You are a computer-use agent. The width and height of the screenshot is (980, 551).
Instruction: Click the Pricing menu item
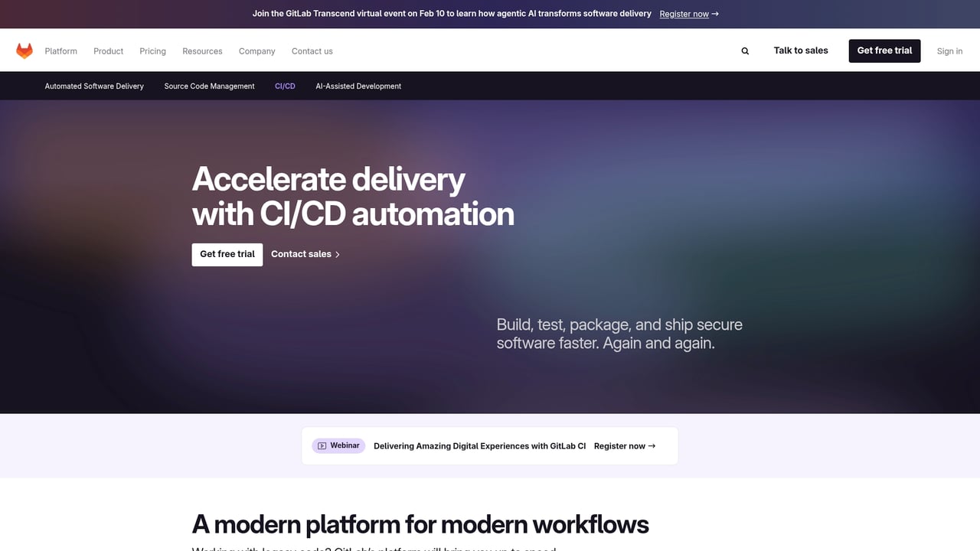click(x=152, y=51)
